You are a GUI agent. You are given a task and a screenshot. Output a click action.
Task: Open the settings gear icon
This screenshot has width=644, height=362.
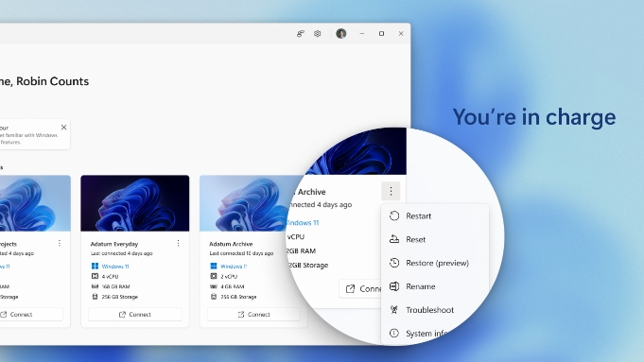click(x=317, y=34)
